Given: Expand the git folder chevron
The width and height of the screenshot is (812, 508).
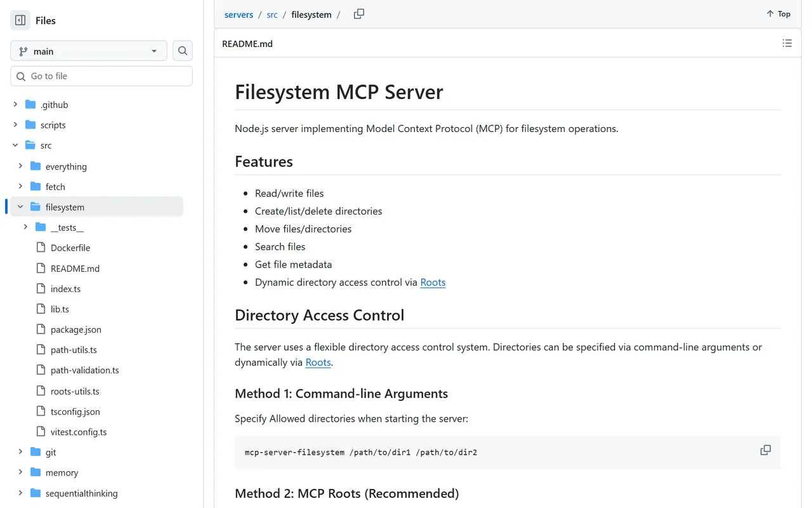Looking at the screenshot, I should 20,451.
